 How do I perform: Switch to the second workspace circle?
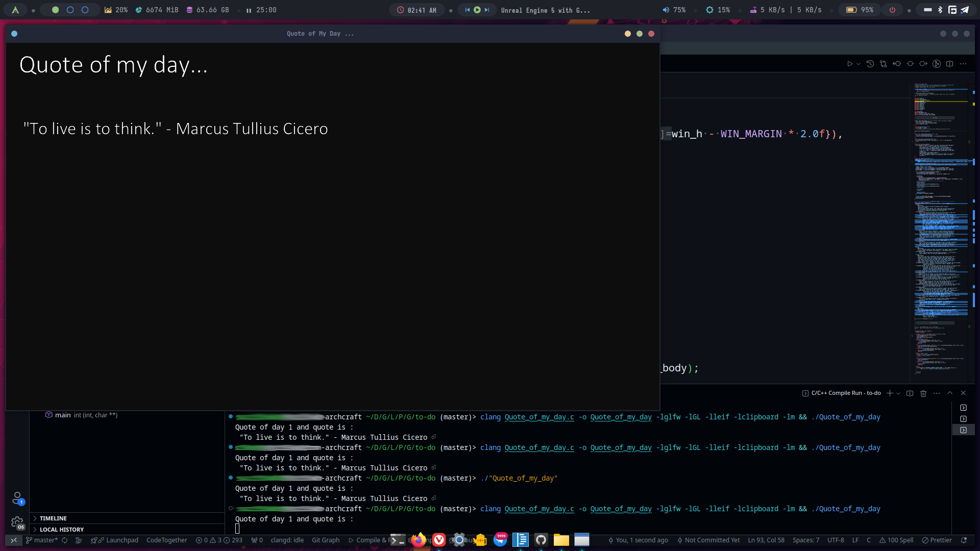[x=70, y=10]
